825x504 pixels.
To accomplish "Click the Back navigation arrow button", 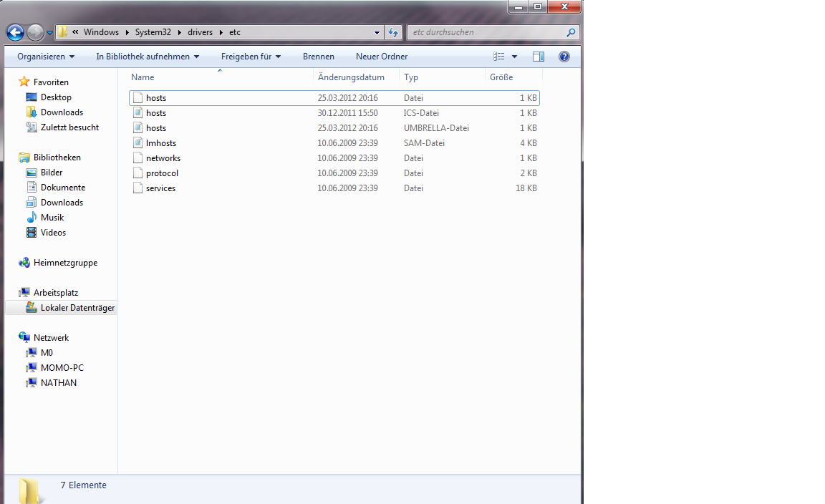I will tap(15, 32).
